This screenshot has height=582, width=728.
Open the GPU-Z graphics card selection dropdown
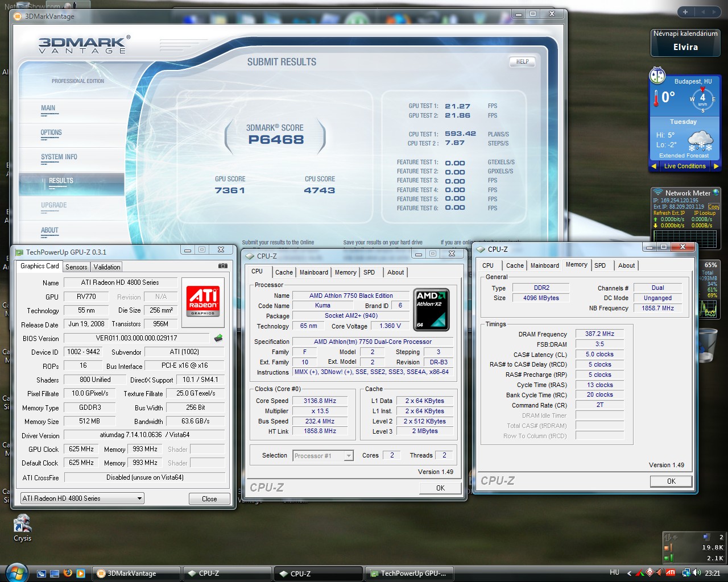(x=82, y=498)
